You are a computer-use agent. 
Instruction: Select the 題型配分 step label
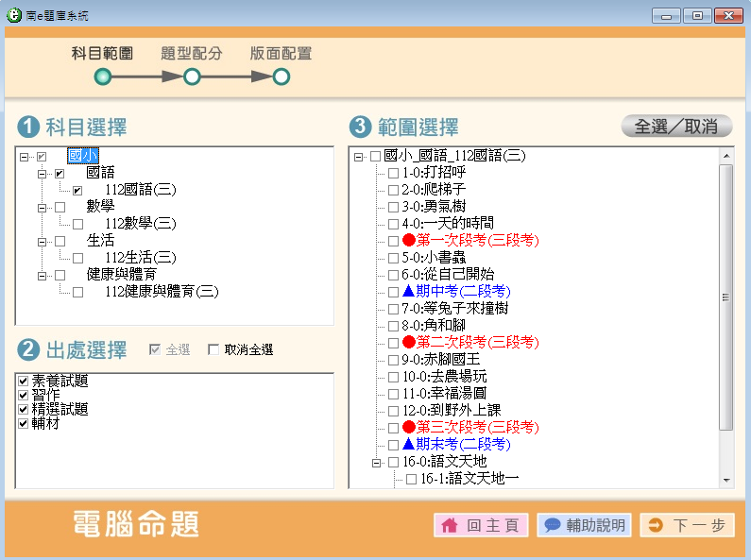pyautogui.click(x=192, y=54)
